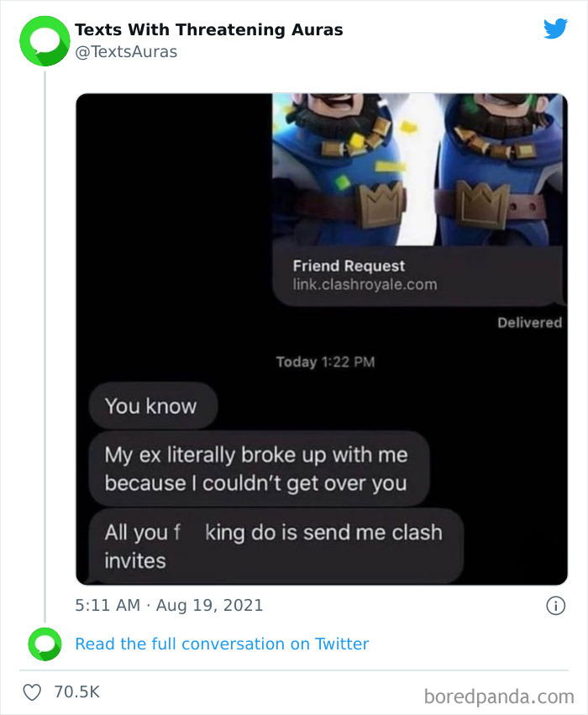Click the 'Texts With Threatening Auras' name
The image size is (588, 715).
(209, 29)
